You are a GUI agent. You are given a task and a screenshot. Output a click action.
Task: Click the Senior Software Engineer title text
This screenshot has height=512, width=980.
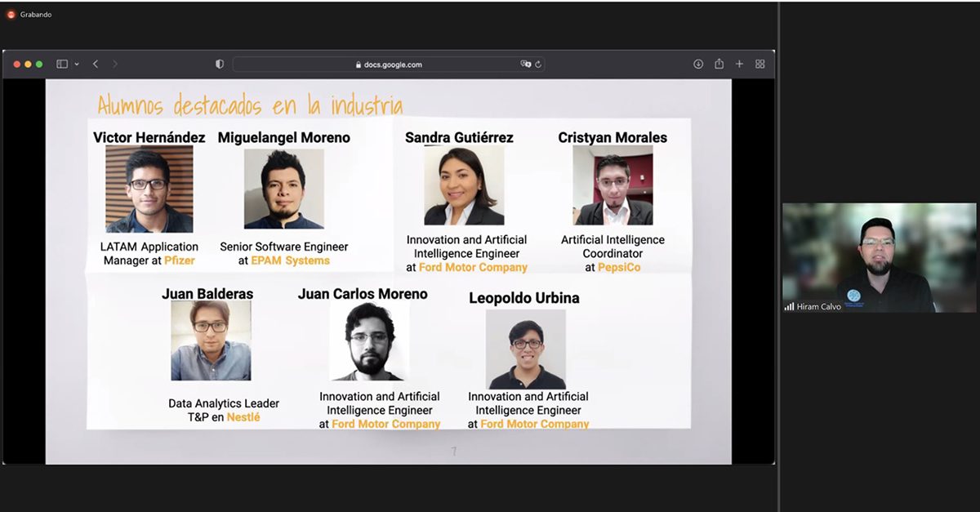pyautogui.click(x=284, y=247)
